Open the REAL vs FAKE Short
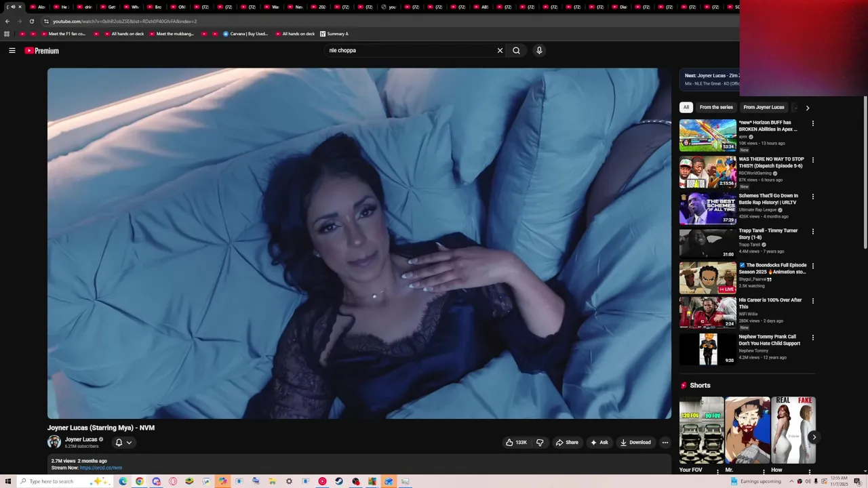The width and height of the screenshot is (868, 488). click(x=793, y=430)
